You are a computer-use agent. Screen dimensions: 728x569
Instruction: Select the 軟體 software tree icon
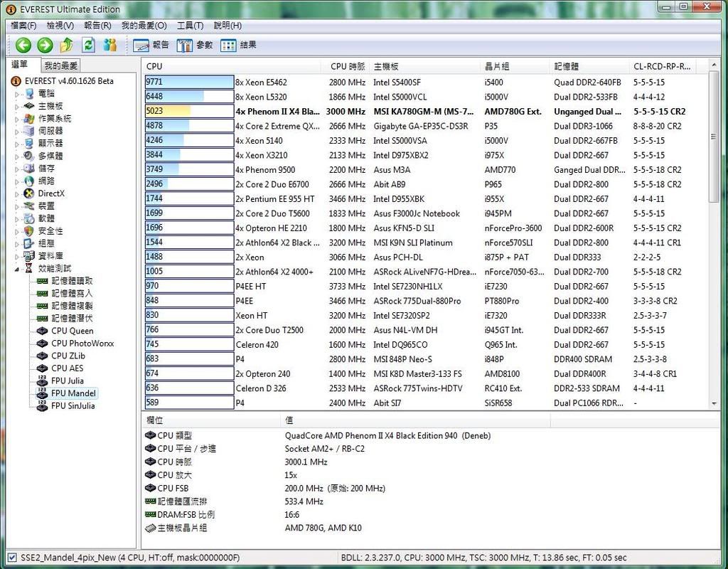[29, 218]
